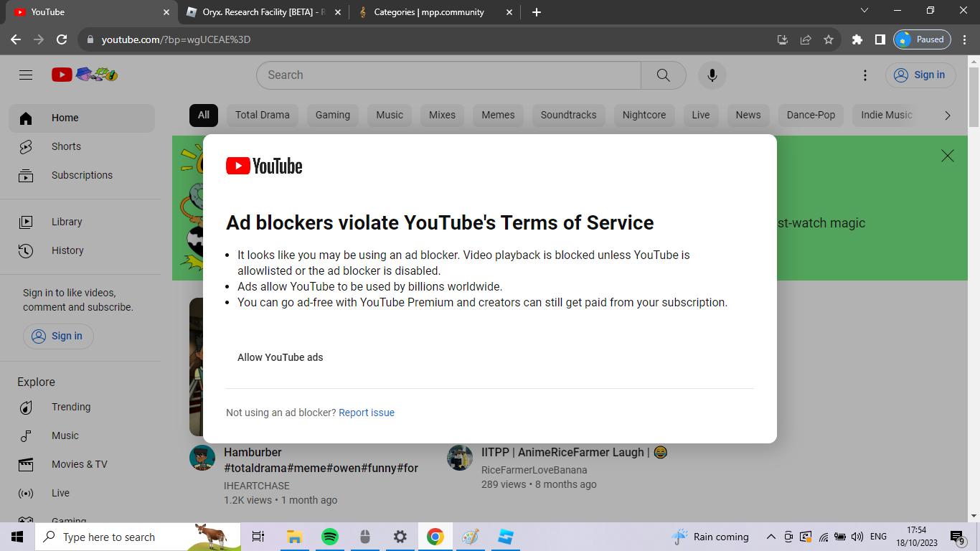The height and width of the screenshot is (551, 980).
Task: Select the News filter chip
Action: [x=748, y=115]
